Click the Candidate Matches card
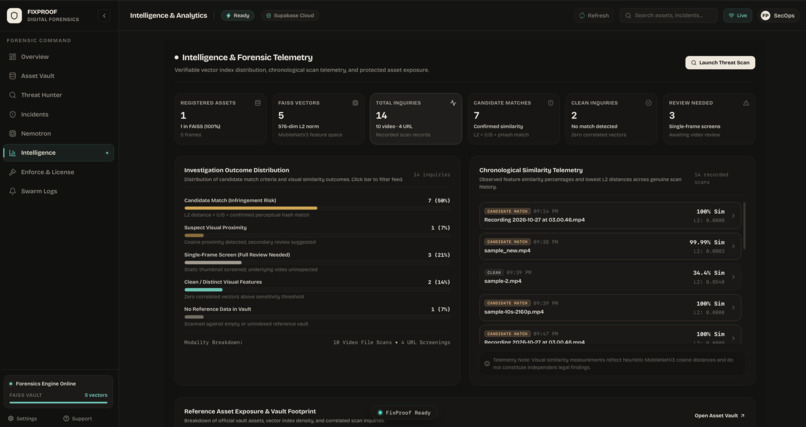Screen dimensions: 806x427 [x=514, y=119]
